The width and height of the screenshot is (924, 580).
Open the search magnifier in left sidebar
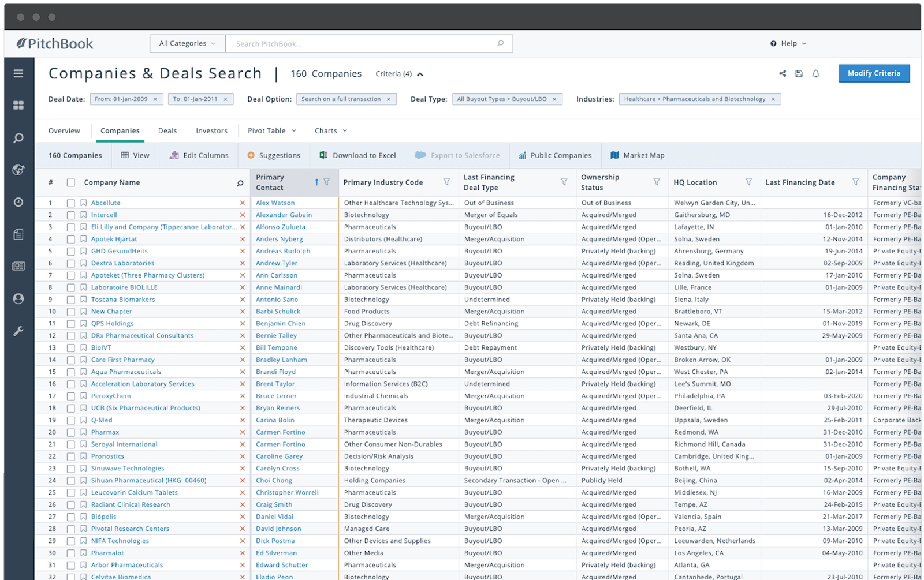18,138
